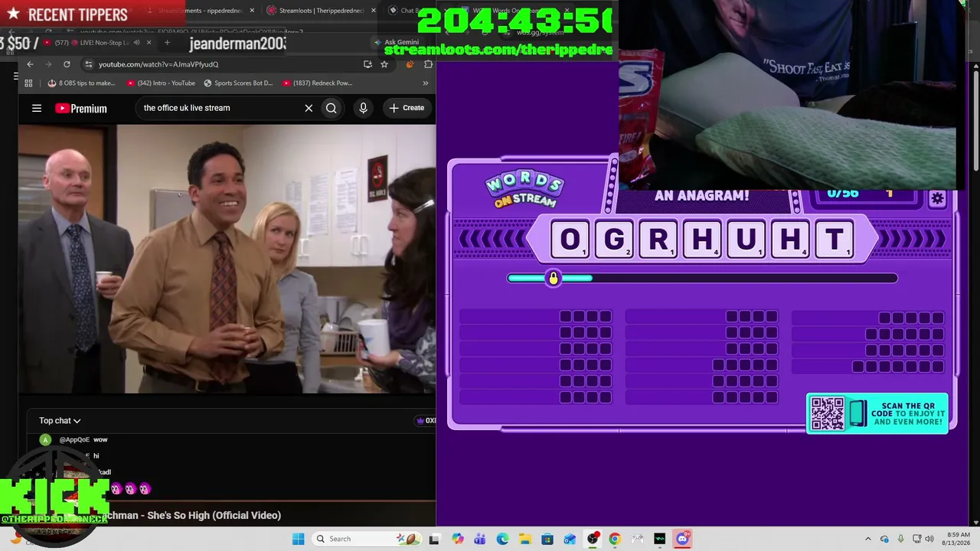Click the letter G tile

[614, 240]
